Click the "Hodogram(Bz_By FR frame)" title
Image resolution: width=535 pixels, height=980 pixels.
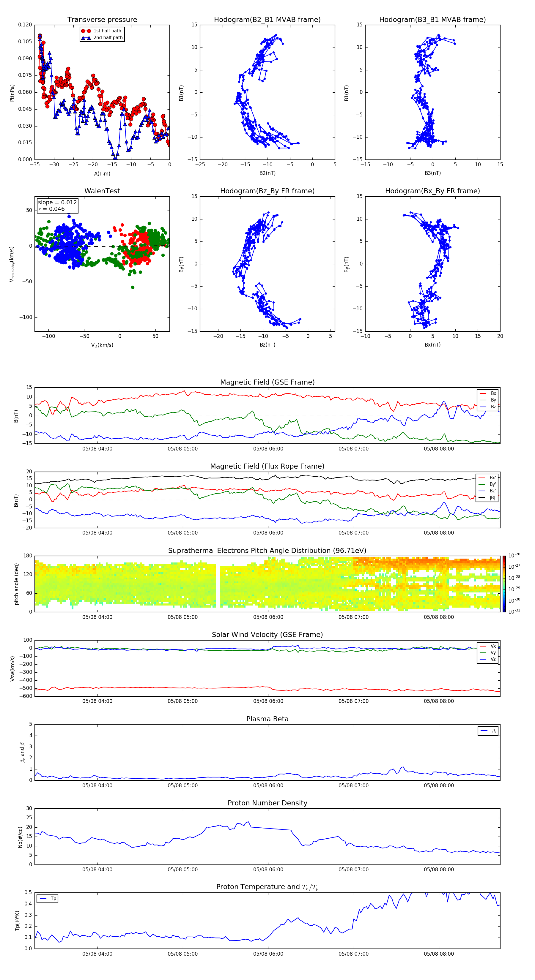point(267,191)
